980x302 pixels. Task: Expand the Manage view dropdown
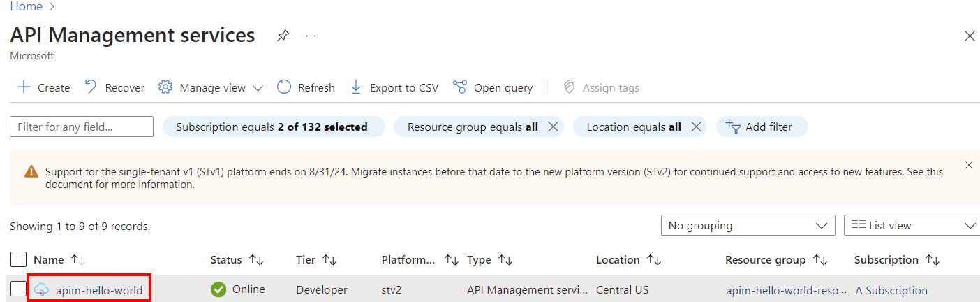[x=258, y=88]
